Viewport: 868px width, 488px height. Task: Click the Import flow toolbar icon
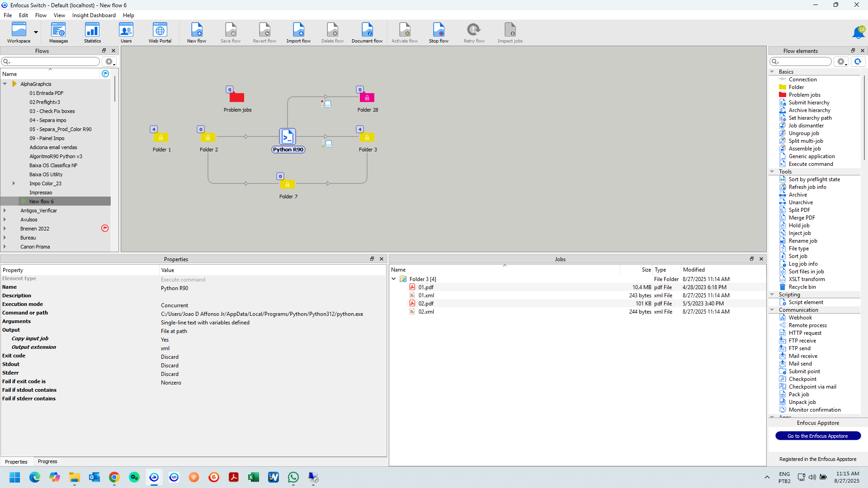[x=298, y=33]
